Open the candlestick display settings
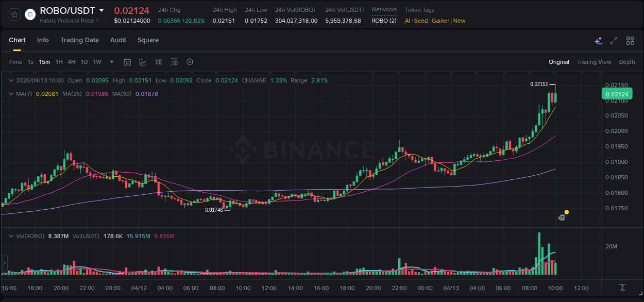Viewport: 644px width, 302px height. [158, 62]
